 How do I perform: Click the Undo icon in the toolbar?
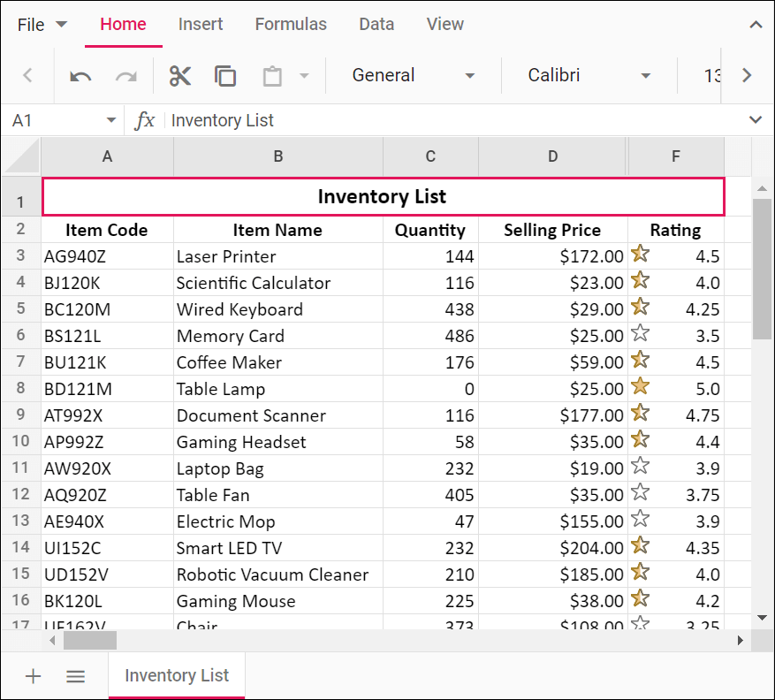click(x=80, y=76)
